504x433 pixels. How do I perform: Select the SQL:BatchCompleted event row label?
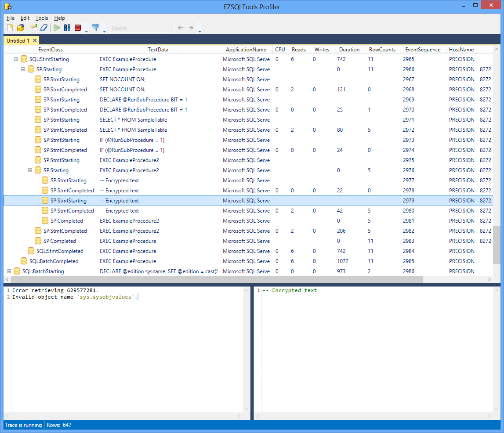[x=54, y=261]
